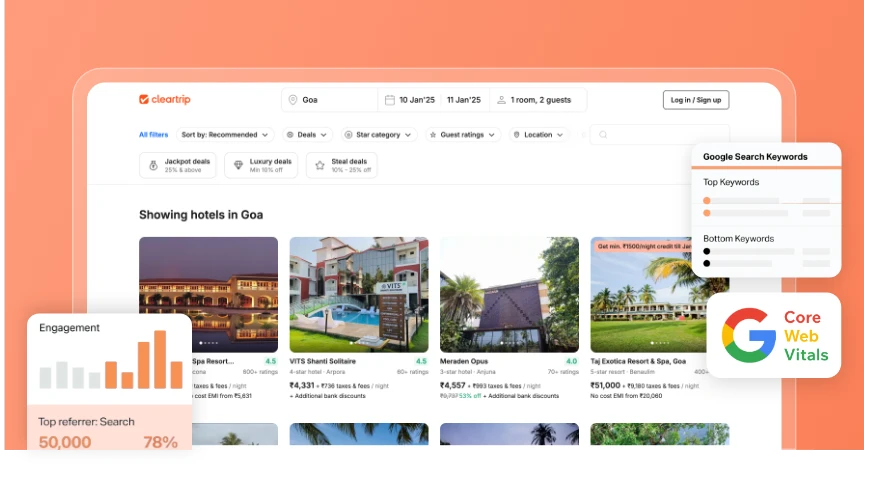This screenshot has height=485, width=876.
Task: Click the Google Search Keywords card title
Action: click(x=755, y=157)
